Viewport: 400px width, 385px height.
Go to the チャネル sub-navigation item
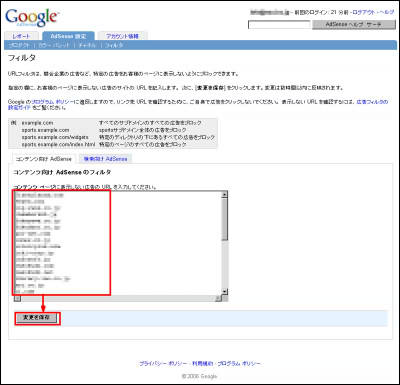coord(87,45)
